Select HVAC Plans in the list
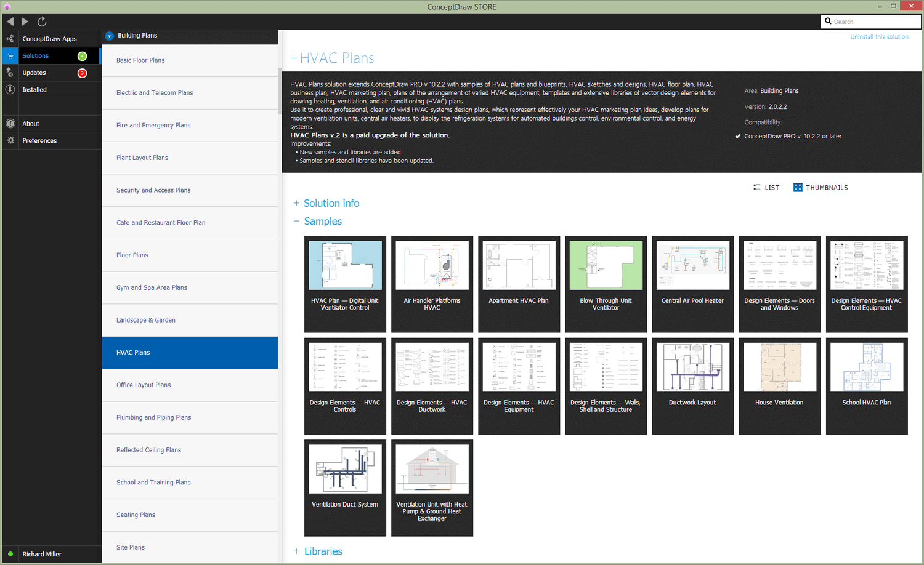This screenshot has height=565, width=924. pyautogui.click(x=190, y=353)
